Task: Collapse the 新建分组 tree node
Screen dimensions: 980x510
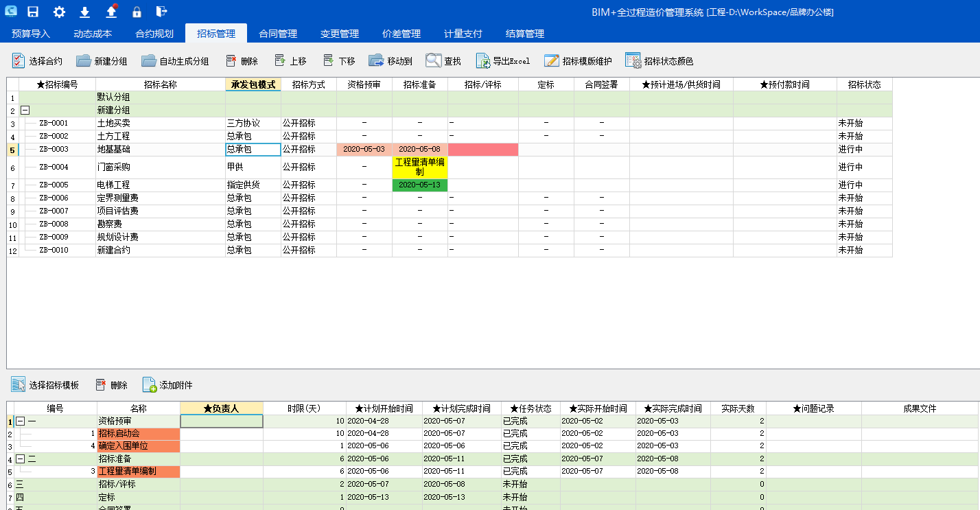Action: 25,110
